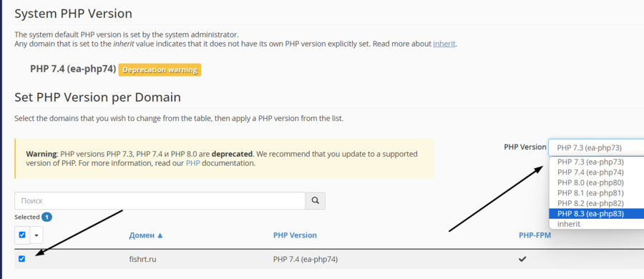Viewport: 644px width, 279px height.
Task: Open the selection options caret dropdown
Action: (36, 235)
